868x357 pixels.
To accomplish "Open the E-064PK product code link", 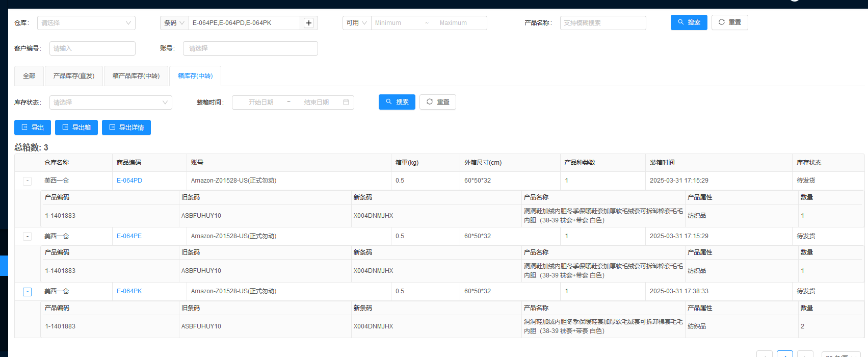I will pyautogui.click(x=129, y=291).
